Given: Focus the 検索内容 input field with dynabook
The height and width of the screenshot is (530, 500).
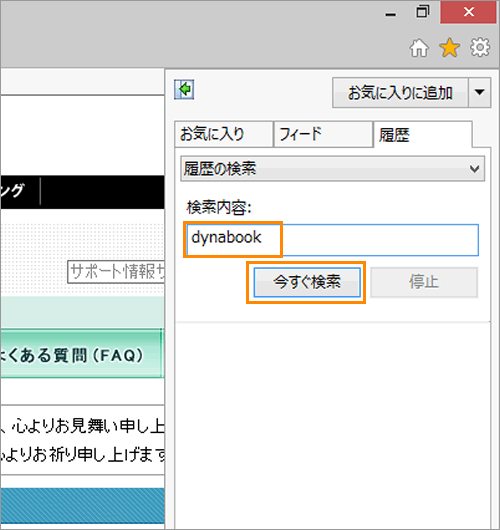Looking at the screenshot, I should coord(332,240).
